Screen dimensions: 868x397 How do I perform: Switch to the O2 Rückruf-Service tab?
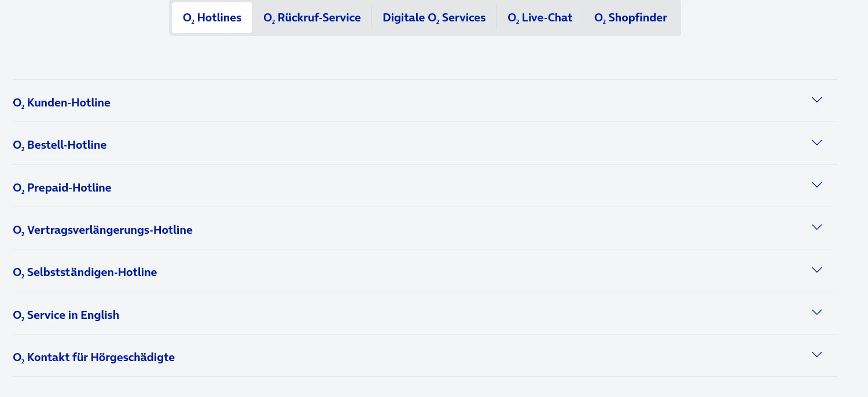[312, 18]
